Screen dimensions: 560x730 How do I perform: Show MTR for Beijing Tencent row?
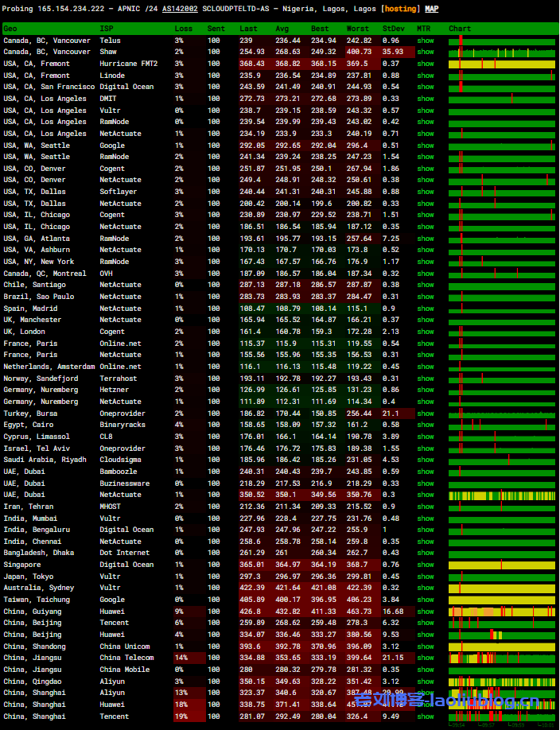point(426,623)
